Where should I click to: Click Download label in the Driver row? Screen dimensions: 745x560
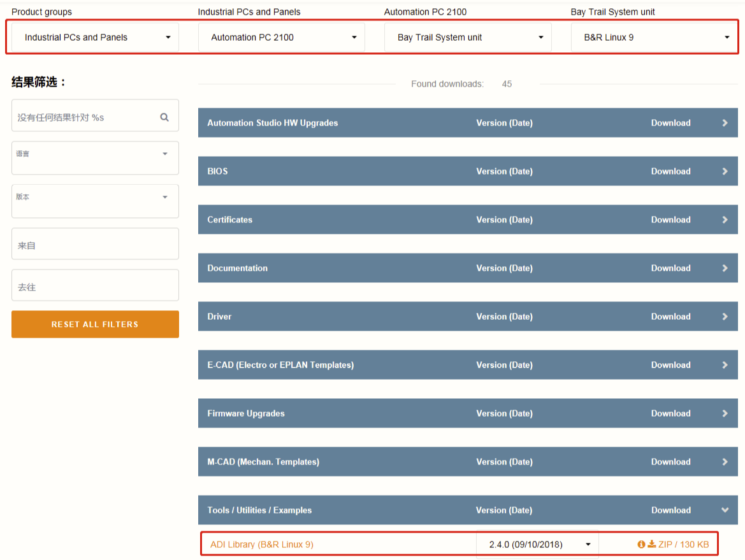670,317
